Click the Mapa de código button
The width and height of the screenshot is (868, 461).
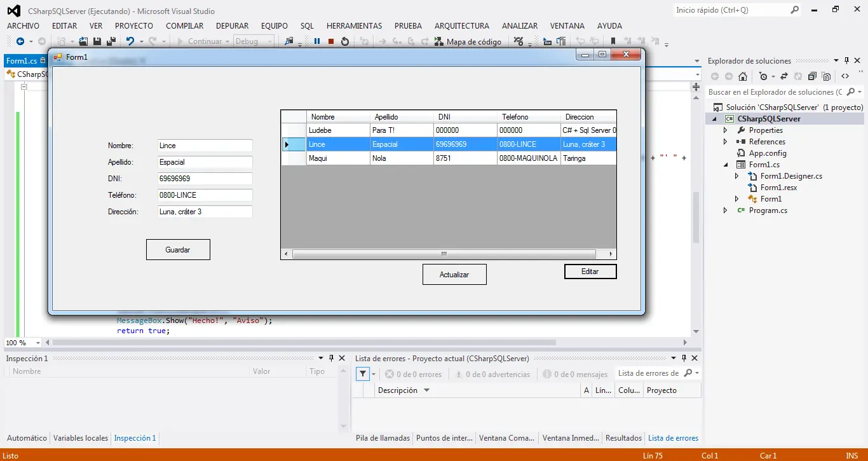point(468,41)
